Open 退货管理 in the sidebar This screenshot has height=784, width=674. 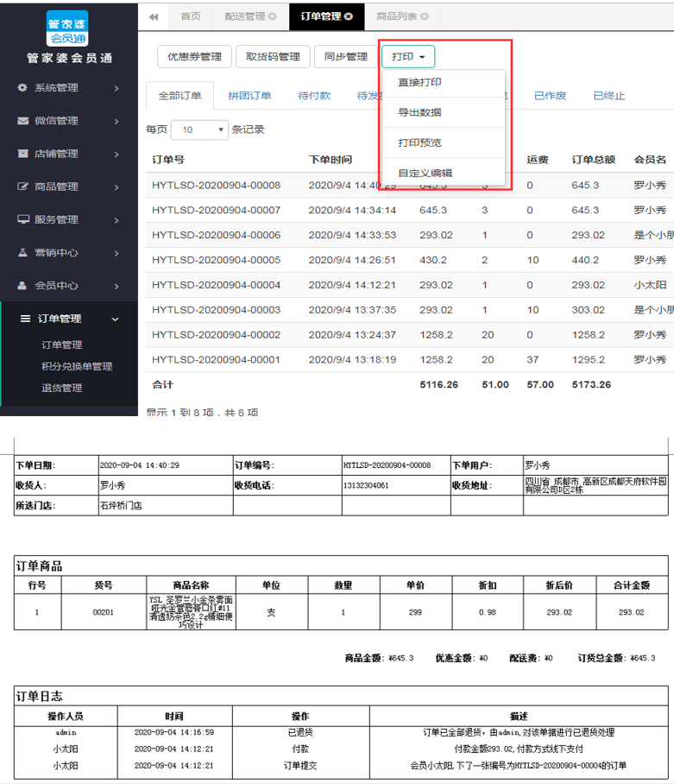62,388
